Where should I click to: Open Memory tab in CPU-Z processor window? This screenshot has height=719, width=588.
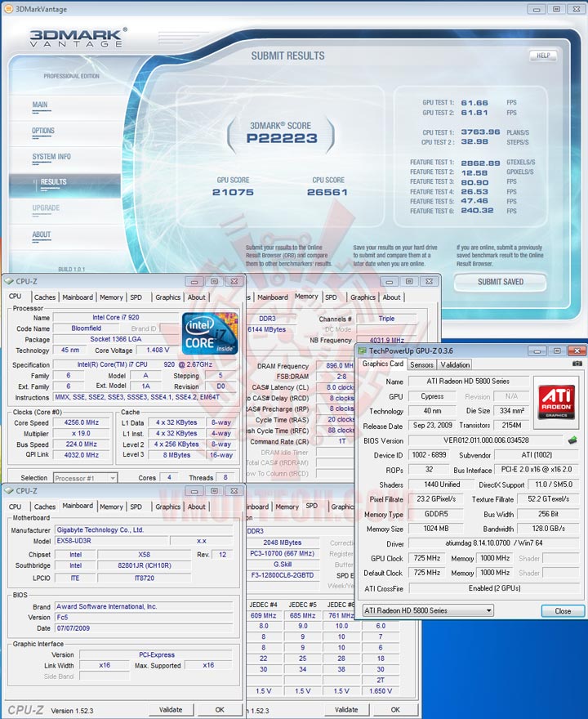(x=111, y=297)
